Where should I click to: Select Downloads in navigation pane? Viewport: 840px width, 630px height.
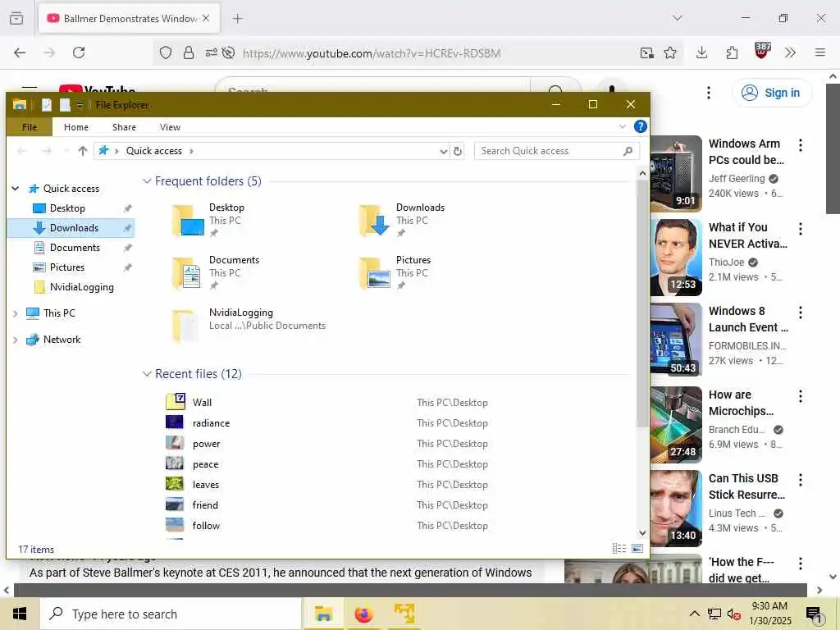pos(71,228)
